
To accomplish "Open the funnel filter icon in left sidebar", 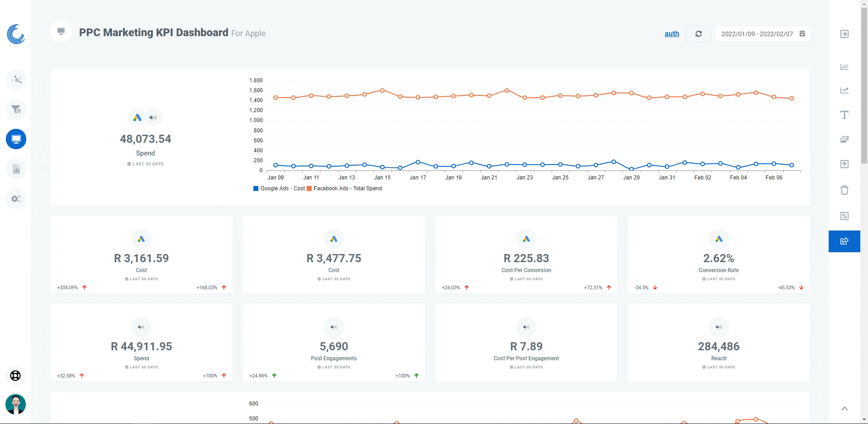I will pyautogui.click(x=16, y=109).
